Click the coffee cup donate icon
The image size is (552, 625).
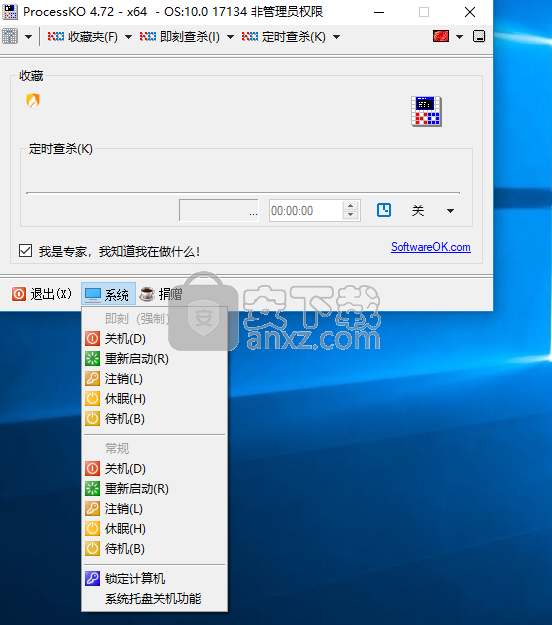click(x=147, y=294)
